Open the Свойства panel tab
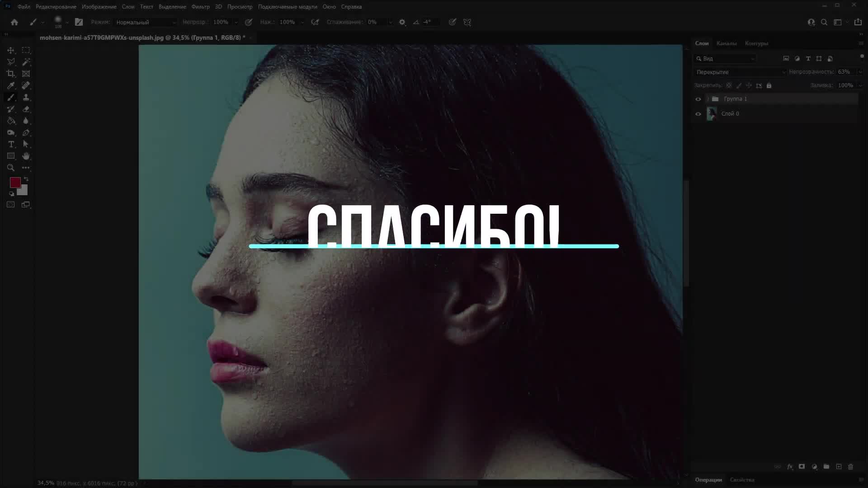The image size is (868, 488). coord(742,480)
